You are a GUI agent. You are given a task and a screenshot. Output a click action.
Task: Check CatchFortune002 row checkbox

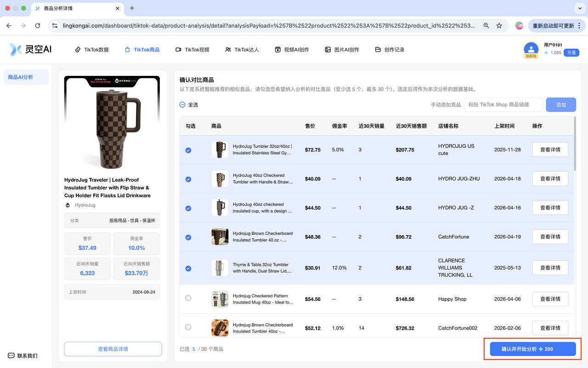tap(188, 327)
